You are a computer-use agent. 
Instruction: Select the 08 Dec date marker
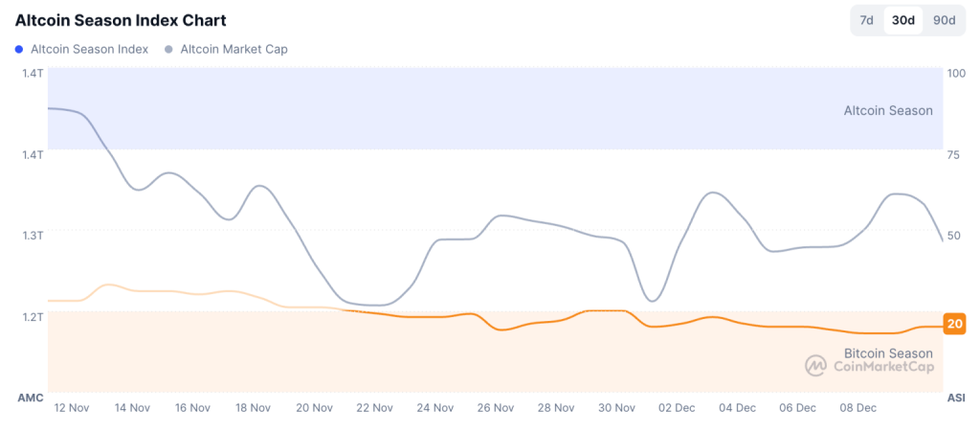[858, 408]
